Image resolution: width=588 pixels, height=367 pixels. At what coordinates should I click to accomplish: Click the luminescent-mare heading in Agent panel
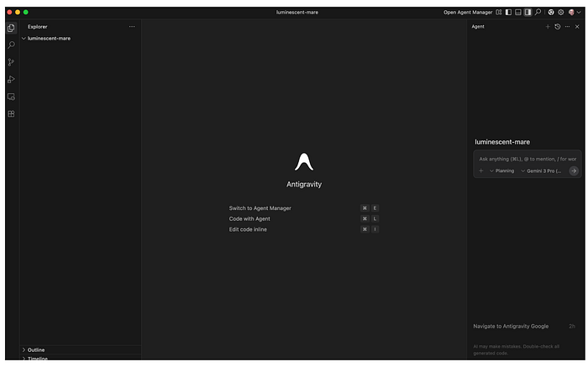tap(502, 142)
